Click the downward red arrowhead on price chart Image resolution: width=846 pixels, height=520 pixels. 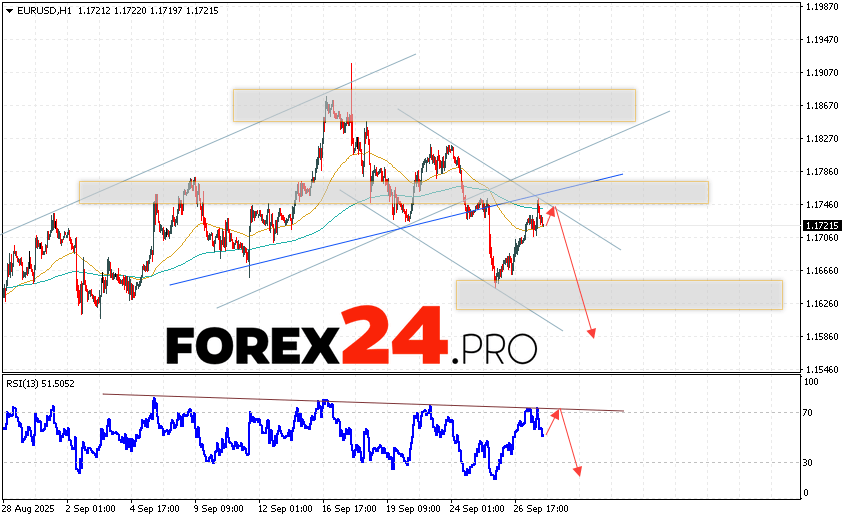tap(592, 333)
